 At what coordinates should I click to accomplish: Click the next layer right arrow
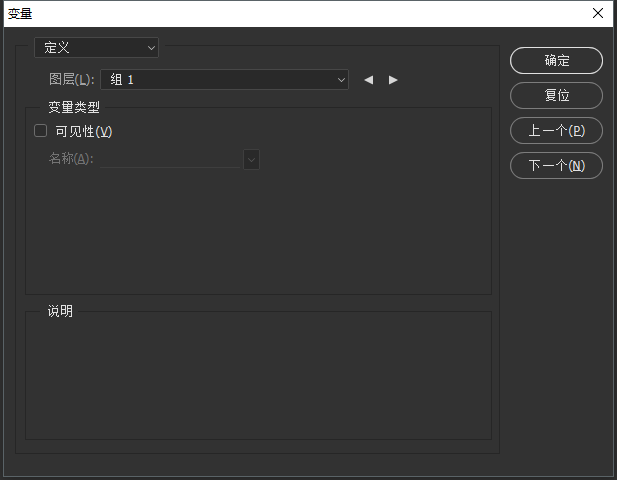tap(393, 80)
